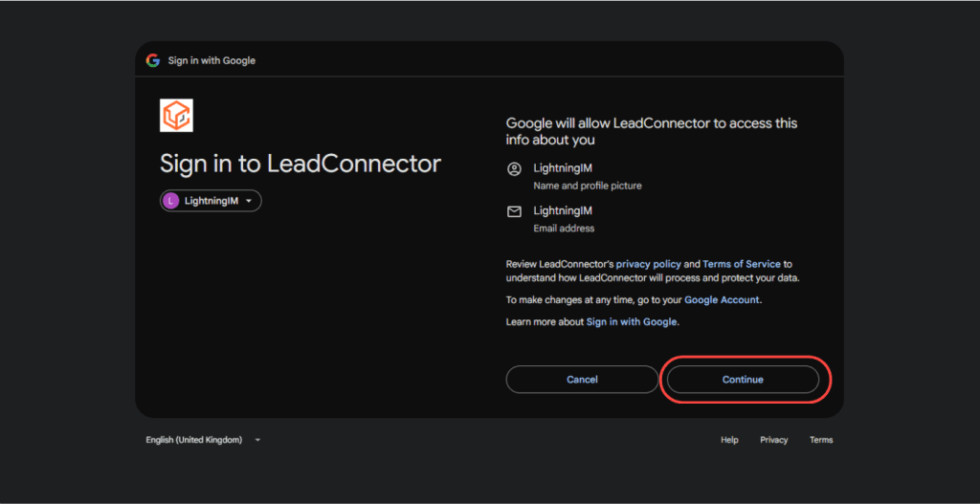Screen dimensions: 980x504
Task: Click the purple L account avatar
Action: click(171, 201)
